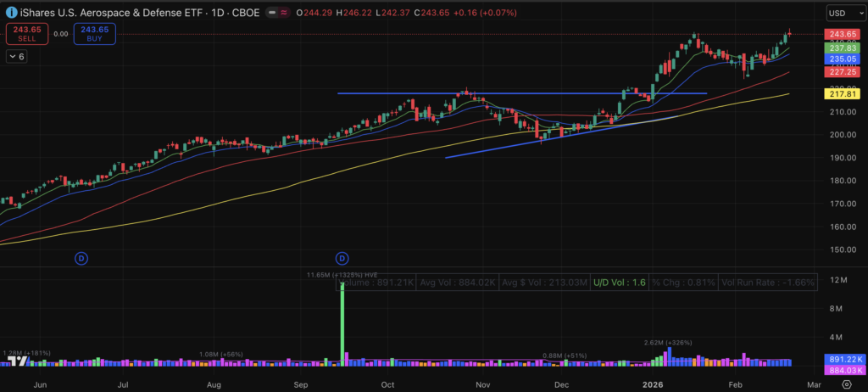The width and height of the screenshot is (868, 392).
Task: Expand the collapsed indicators list showing 6
Action: pyautogui.click(x=17, y=56)
